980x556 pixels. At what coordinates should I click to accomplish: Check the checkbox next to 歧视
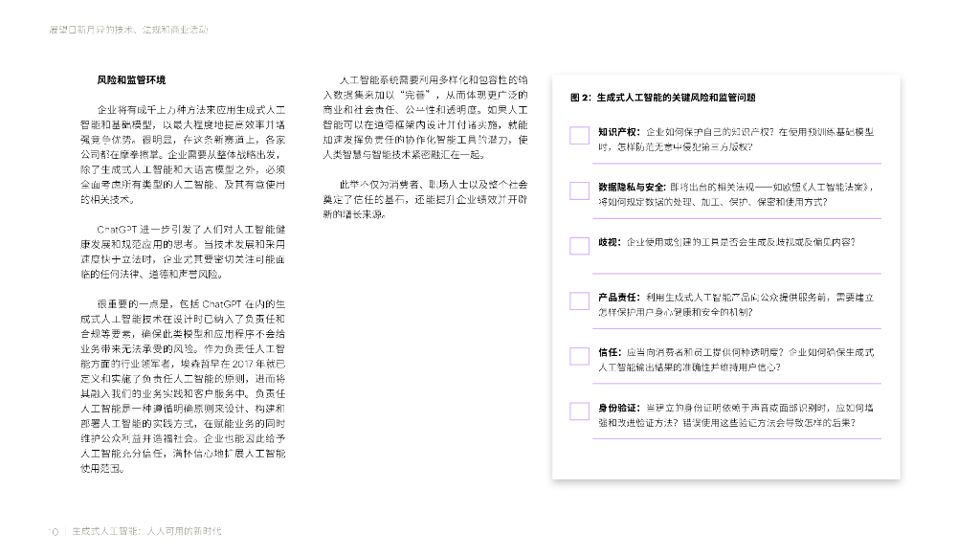[578, 246]
